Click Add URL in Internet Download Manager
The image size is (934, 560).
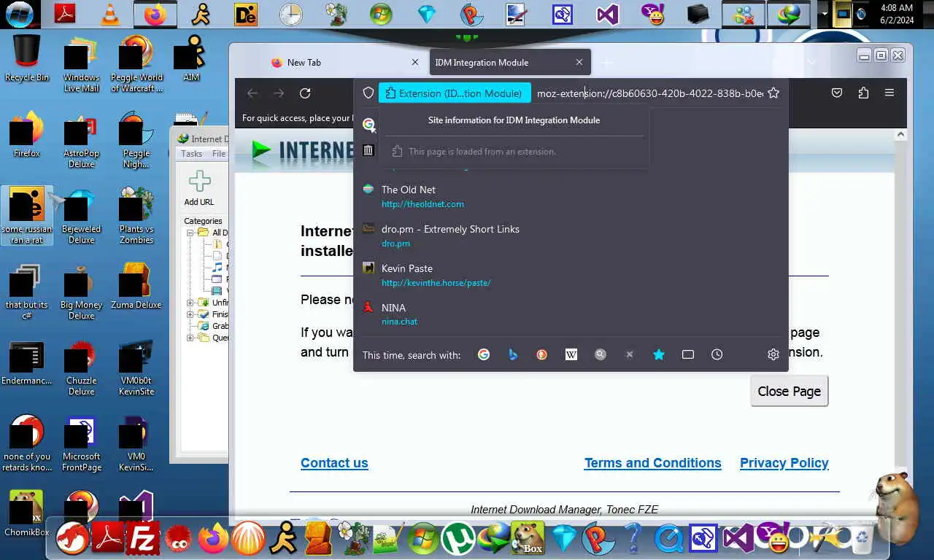(x=199, y=188)
